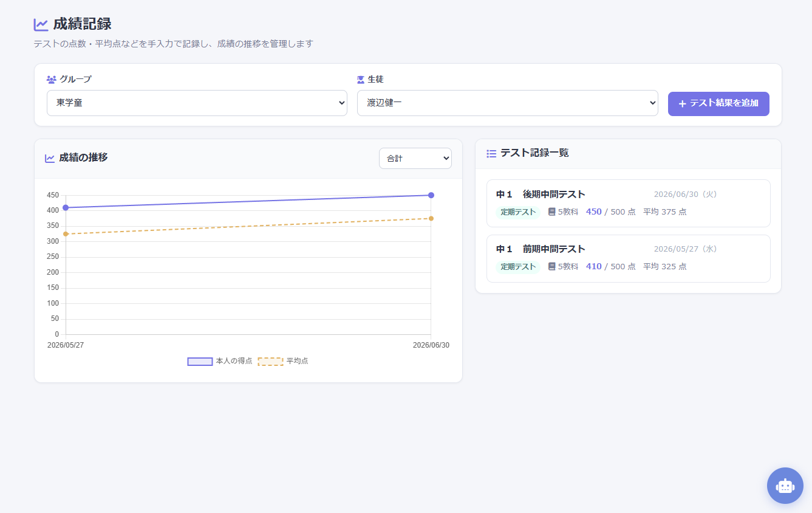
Task: Click the score 450 / 500 点
Action: tap(610, 212)
